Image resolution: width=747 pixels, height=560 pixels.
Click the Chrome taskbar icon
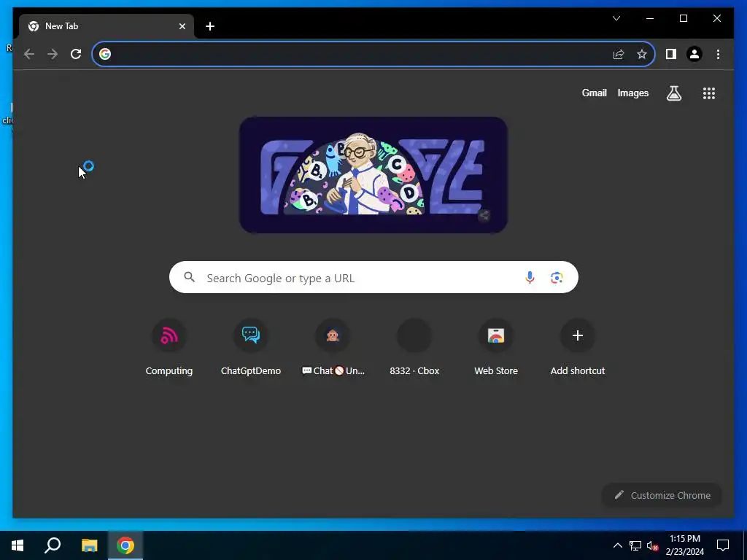[125, 545]
